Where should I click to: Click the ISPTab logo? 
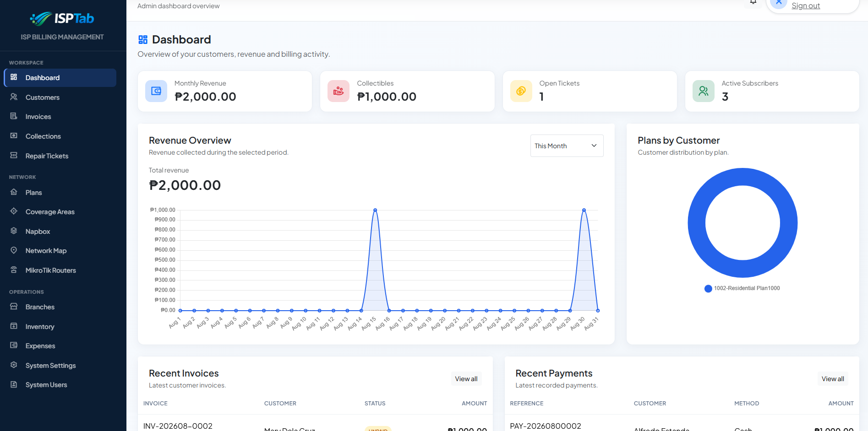point(62,18)
